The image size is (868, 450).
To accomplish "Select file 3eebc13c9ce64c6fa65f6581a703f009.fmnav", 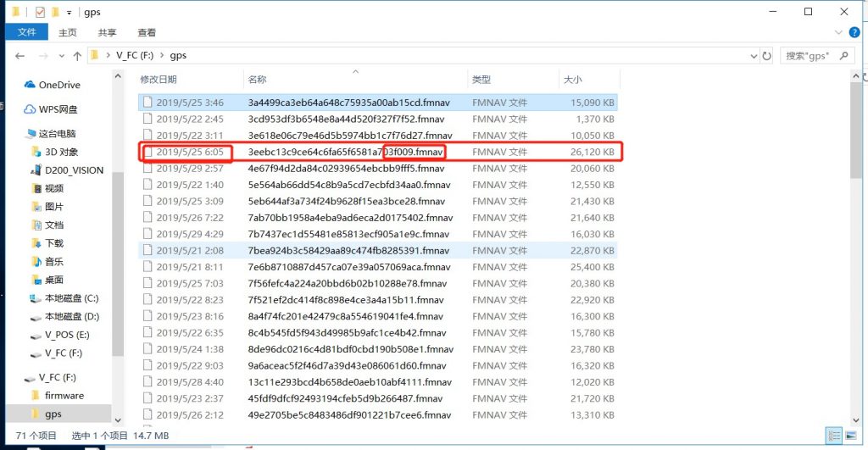I will point(377,152).
